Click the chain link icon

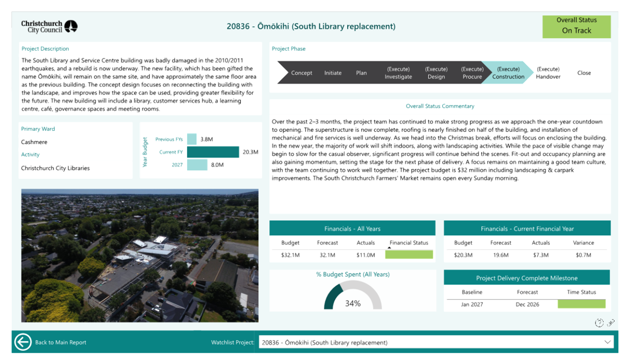pyautogui.click(x=611, y=323)
